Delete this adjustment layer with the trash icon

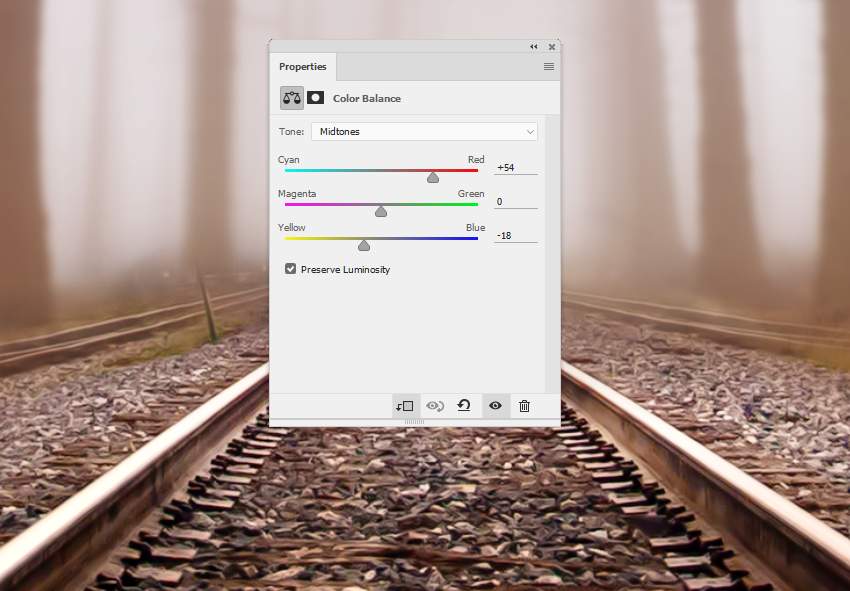[524, 406]
